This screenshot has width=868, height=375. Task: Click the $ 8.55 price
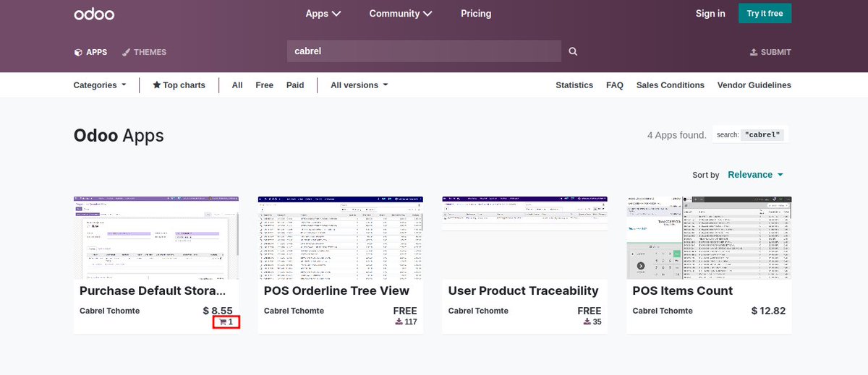(218, 311)
